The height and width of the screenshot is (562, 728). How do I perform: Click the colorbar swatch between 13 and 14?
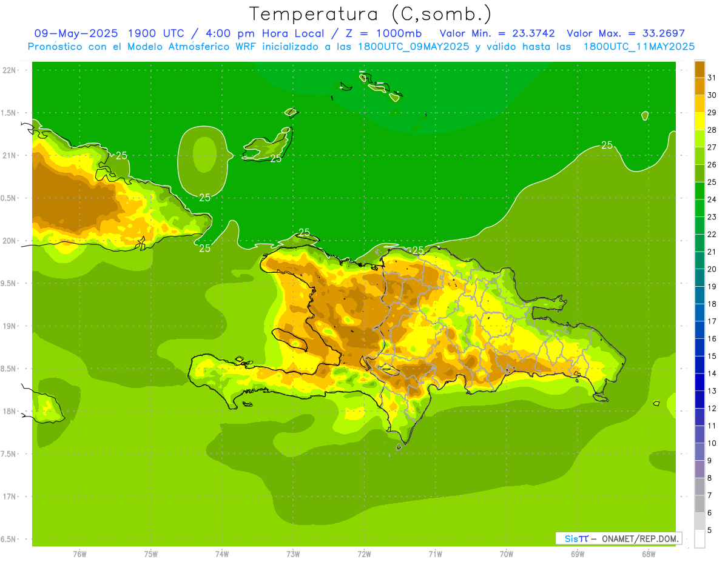699,383
